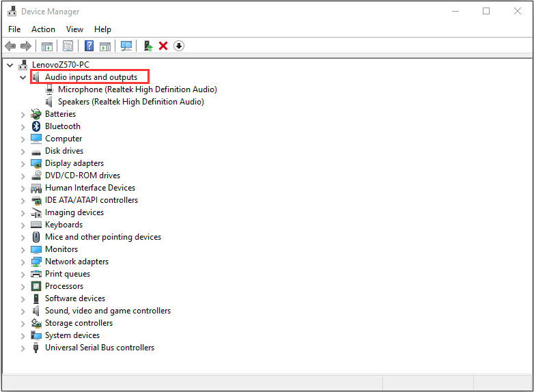
Task: Click the Update driver toolbar icon
Action: point(147,46)
